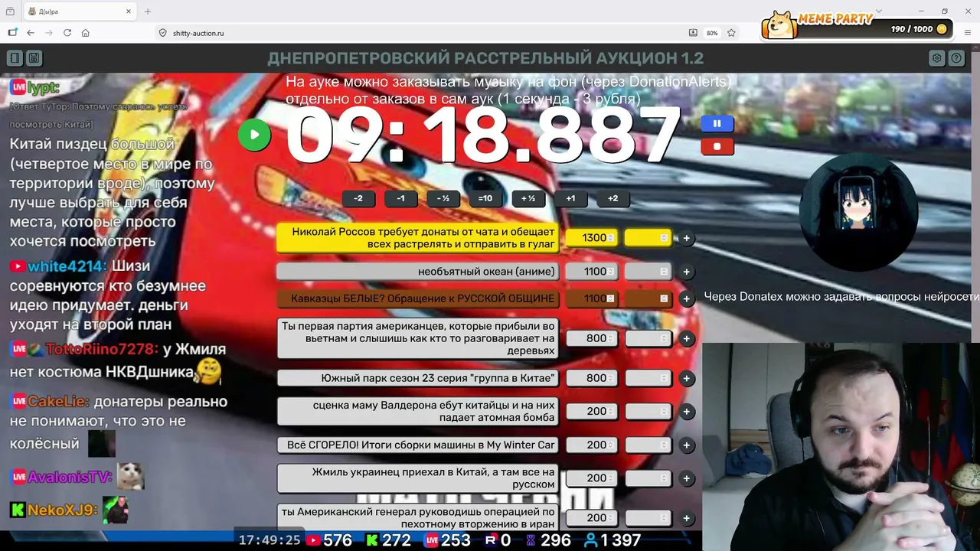This screenshot has width=980, height=551.
Task: Click the yellow add-amount field of the top lot
Action: (x=648, y=238)
